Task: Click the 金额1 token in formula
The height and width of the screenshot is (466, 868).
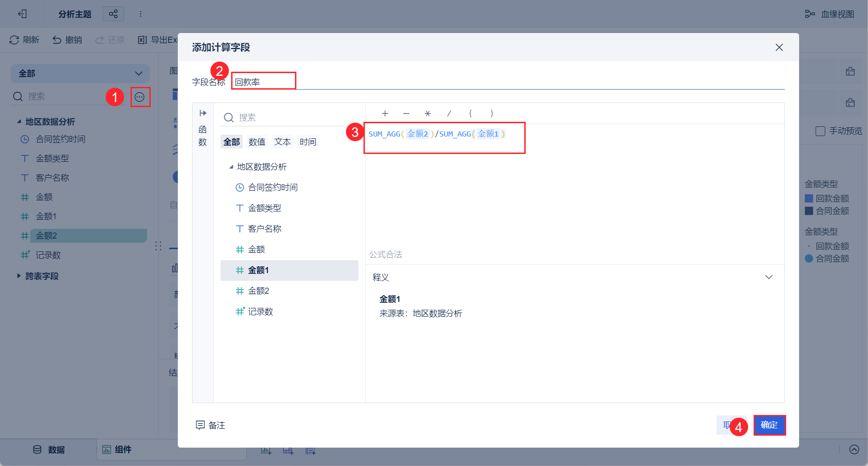Action: click(488, 134)
